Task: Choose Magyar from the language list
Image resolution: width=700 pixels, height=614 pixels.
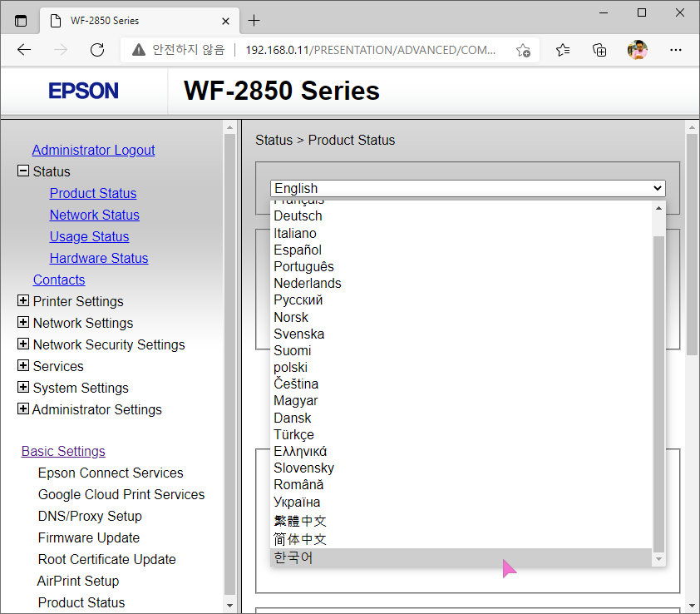Action: [461, 401]
